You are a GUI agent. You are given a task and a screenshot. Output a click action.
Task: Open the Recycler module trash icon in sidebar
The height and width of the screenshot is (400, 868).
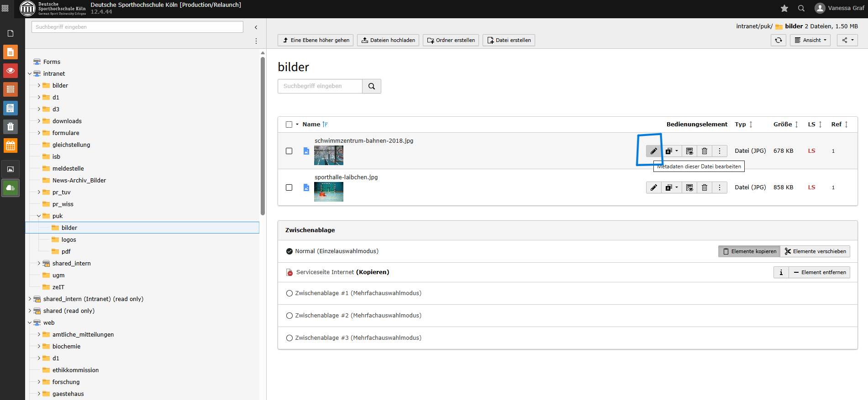point(11,127)
